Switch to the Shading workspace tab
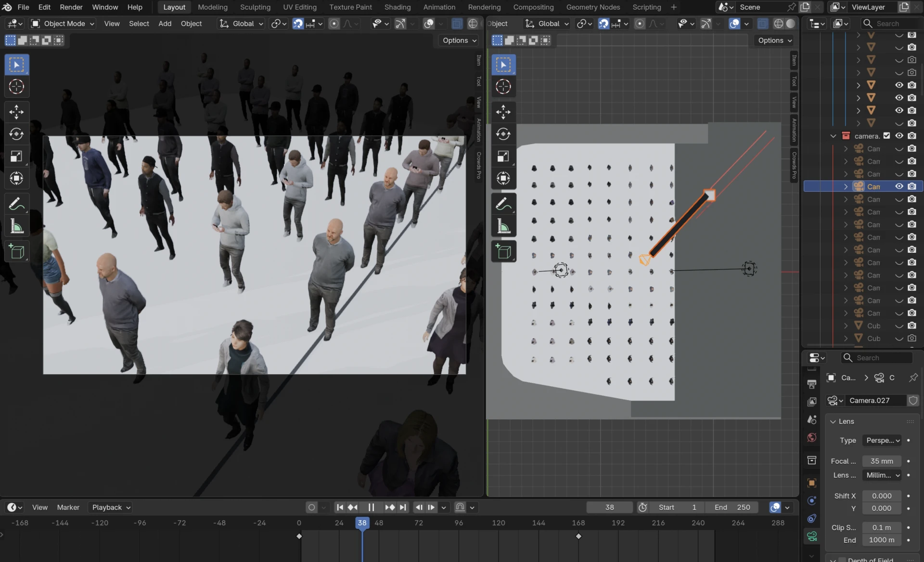 click(x=397, y=7)
